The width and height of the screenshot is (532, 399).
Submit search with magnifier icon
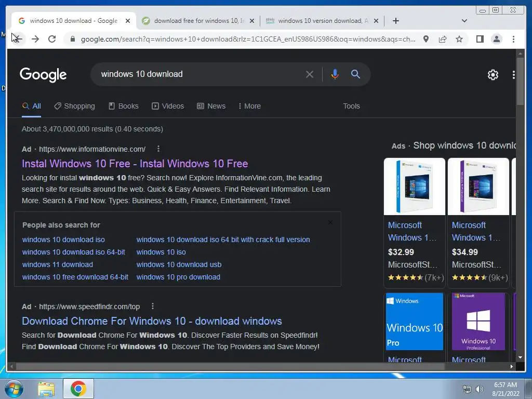(x=355, y=74)
